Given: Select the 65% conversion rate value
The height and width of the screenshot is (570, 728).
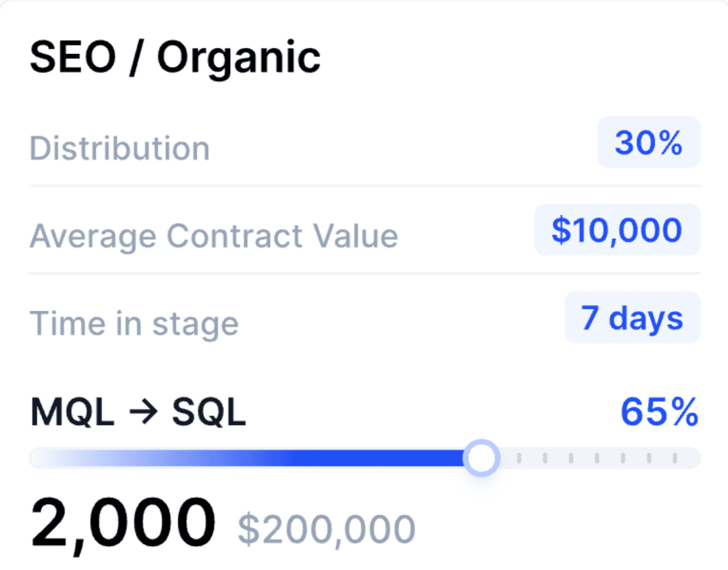Looking at the screenshot, I should point(659,412).
